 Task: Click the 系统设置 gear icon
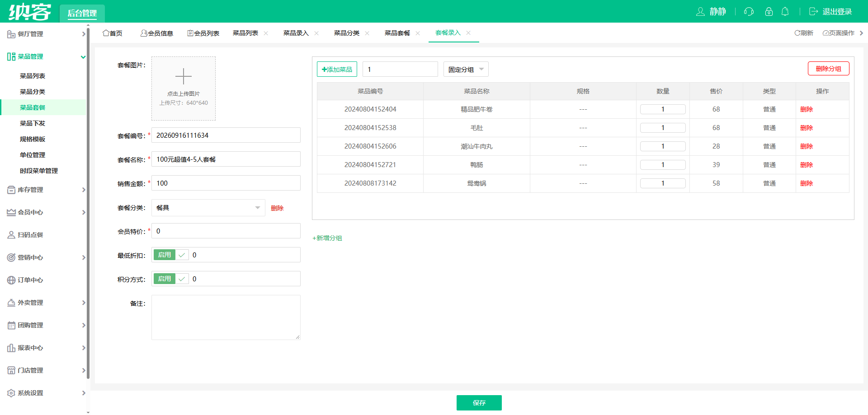[11, 393]
